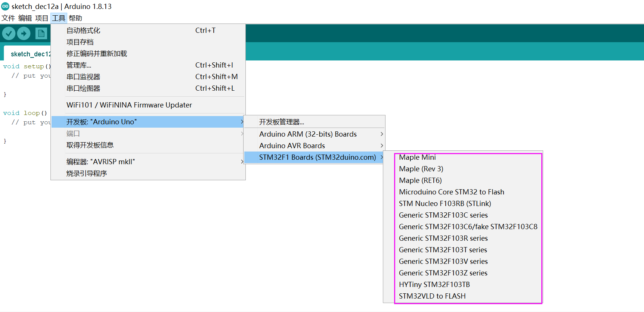Click the New sketch toolbar icon
Viewport: 644px width, 312px height.
pyautogui.click(x=41, y=34)
